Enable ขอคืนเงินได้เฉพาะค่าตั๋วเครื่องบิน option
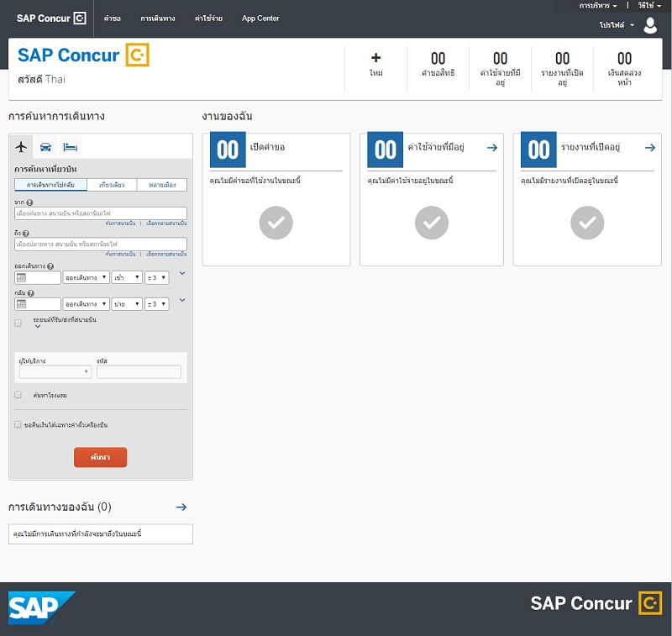 [x=18, y=424]
